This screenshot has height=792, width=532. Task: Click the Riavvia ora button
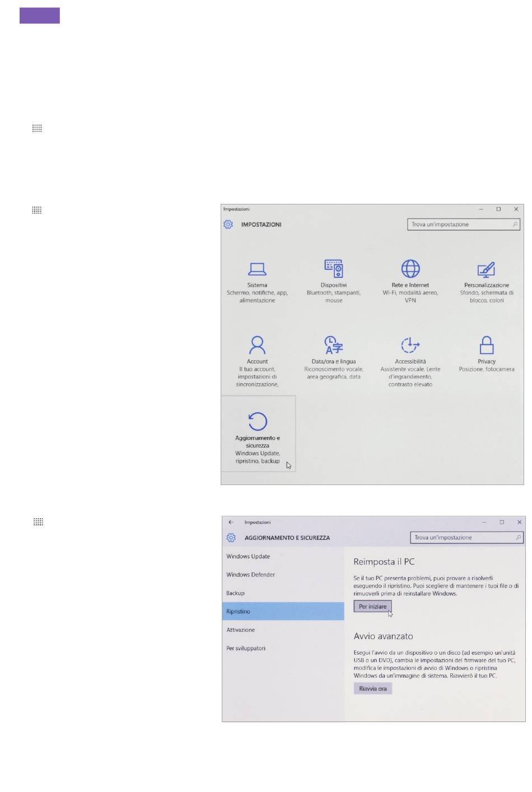click(373, 688)
